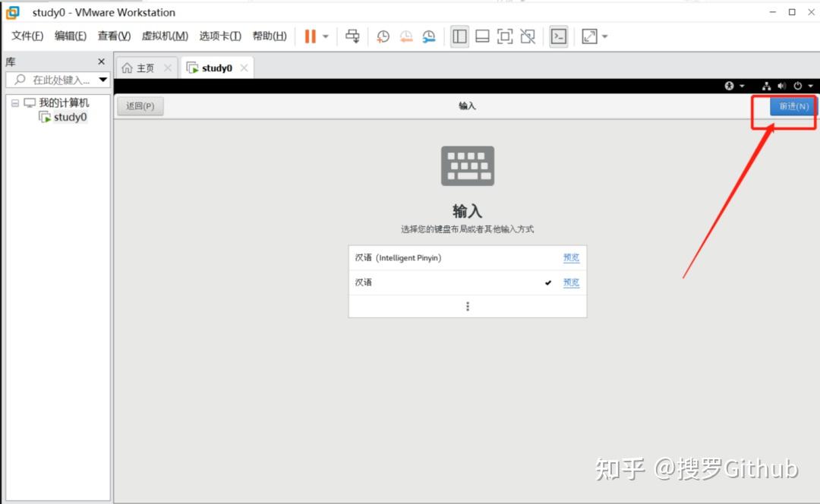
Task: Show more input sources via three dots
Action: pos(468,306)
